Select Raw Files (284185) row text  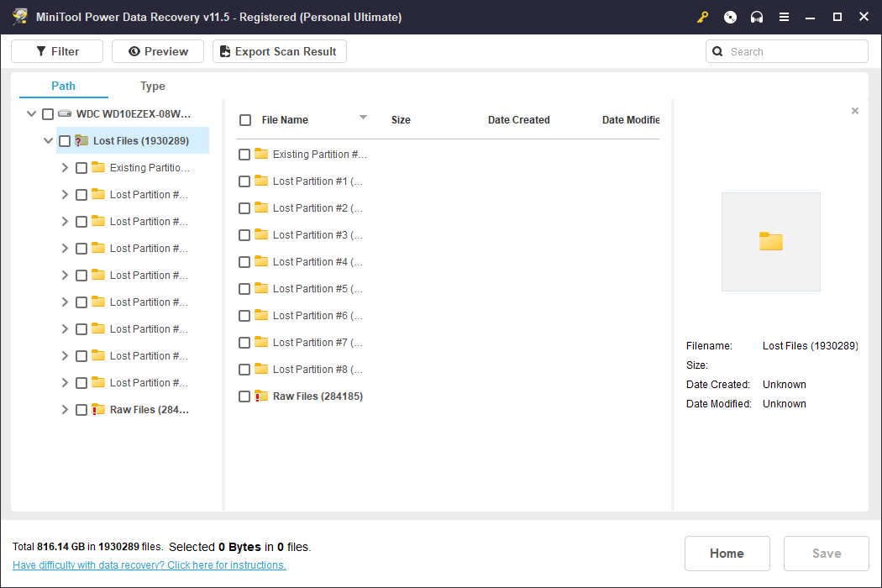(318, 396)
